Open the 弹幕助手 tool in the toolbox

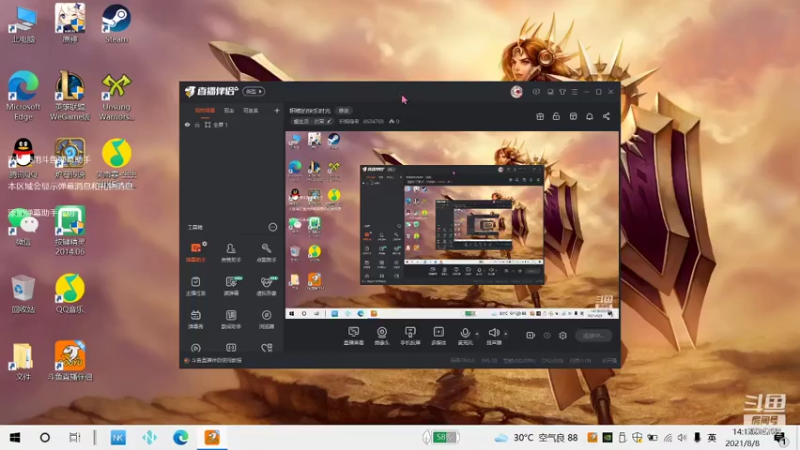pos(195,252)
